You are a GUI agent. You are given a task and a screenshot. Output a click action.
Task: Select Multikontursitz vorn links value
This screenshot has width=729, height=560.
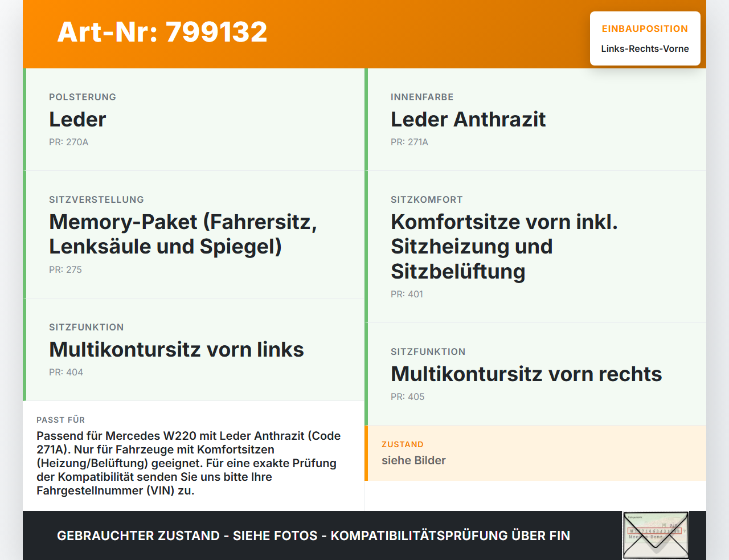(x=177, y=350)
